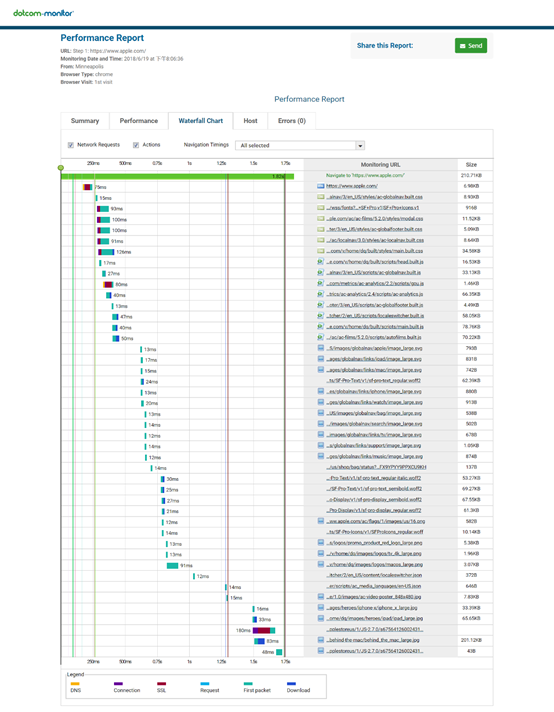This screenshot has width=554, height=712.
Task: Open the tv_dk_large.png request link
Action: (374, 554)
